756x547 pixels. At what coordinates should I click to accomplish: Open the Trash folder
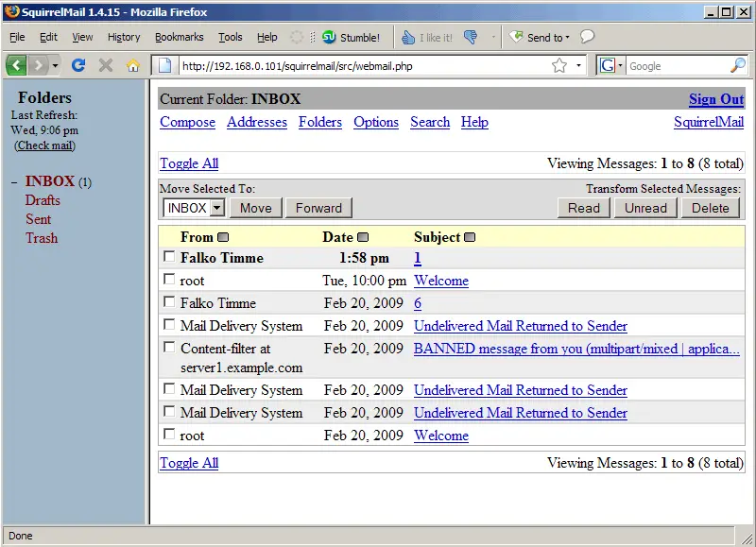coord(42,238)
